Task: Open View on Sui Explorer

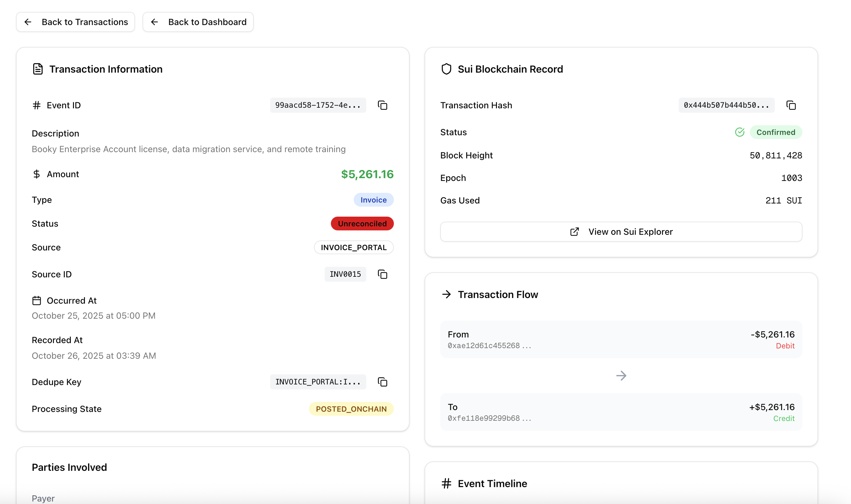Action: (x=621, y=232)
